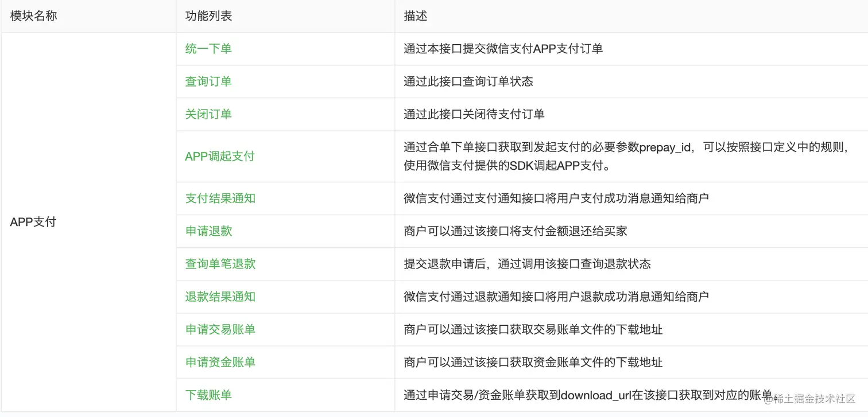Click the 关闭订单 link

(x=208, y=114)
